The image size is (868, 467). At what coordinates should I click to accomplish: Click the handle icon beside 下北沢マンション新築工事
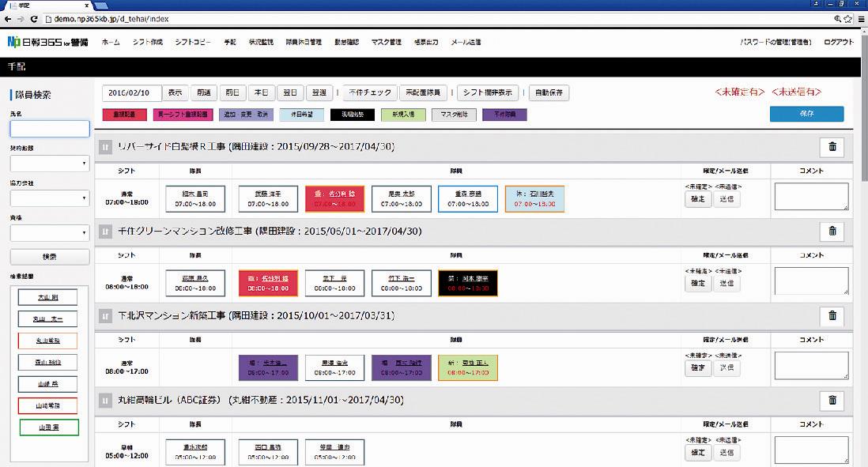[104, 315]
